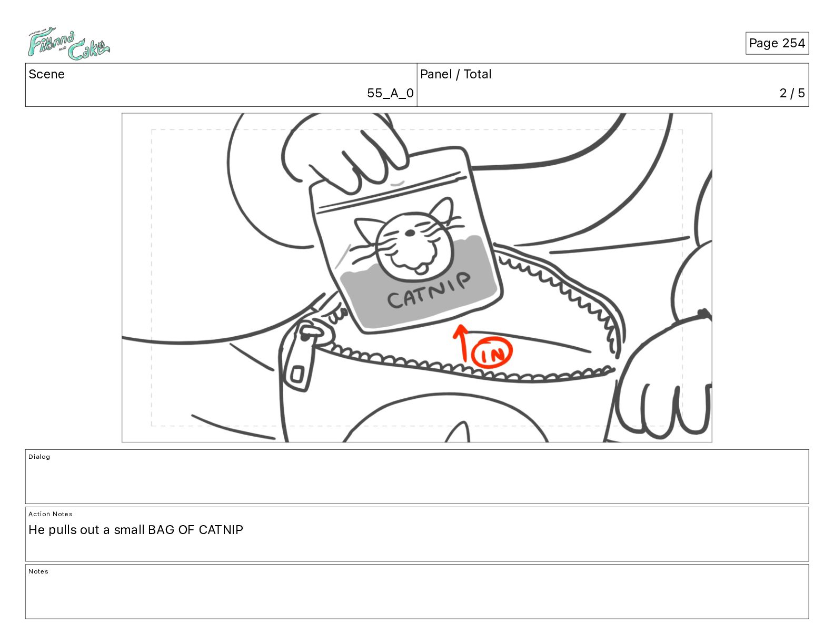834x644 pixels.
Task: Click the Action Notes label
Action: (51, 514)
